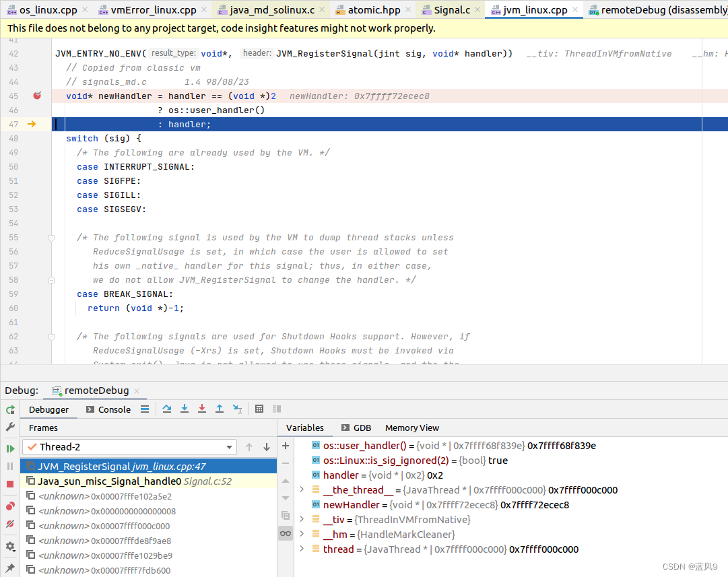Select the Variables tab
728x577 pixels.
point(304,428)
